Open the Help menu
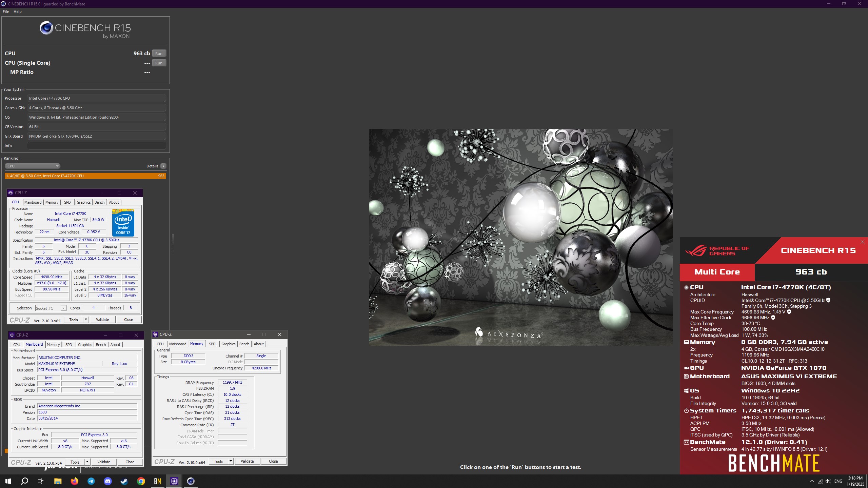This screenshot has height=488, width=868. 18,12
